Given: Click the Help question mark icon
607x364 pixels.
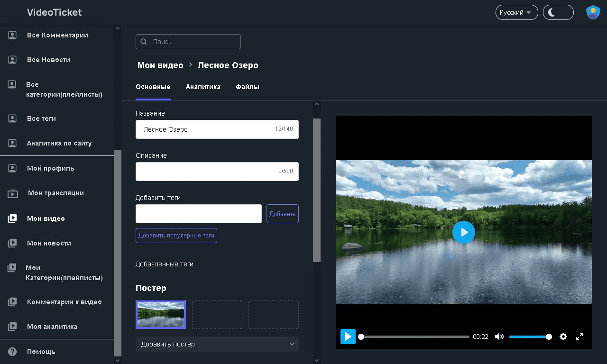Looking at the screenshot, I should coord(12,352).
